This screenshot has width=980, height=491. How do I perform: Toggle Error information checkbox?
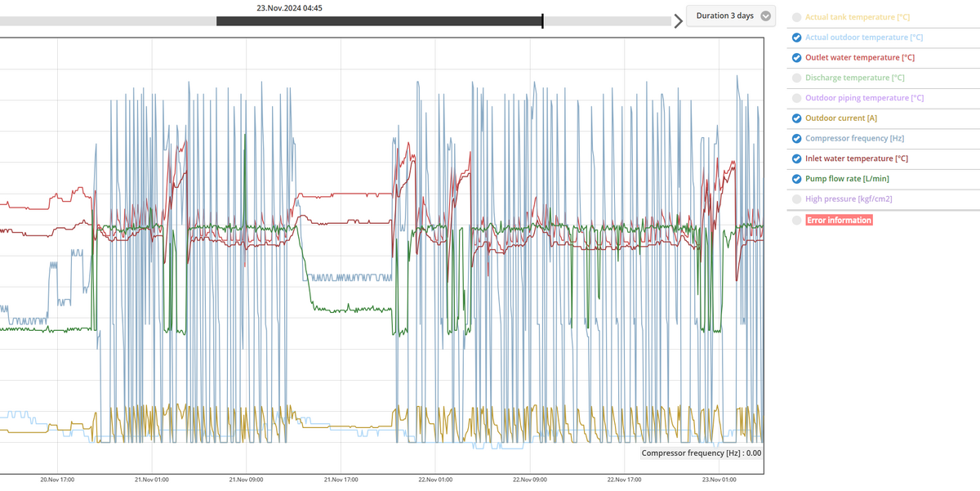tap(796, 221)
